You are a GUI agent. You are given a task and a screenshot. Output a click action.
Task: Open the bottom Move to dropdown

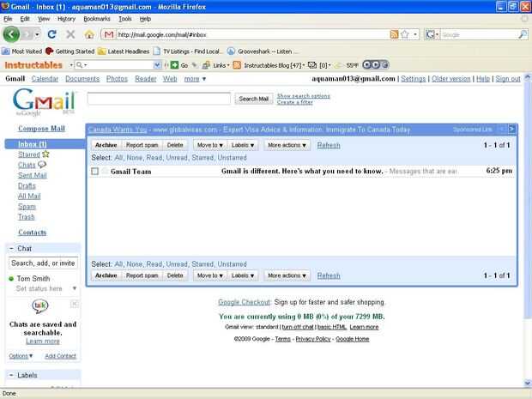click(210, 275)
